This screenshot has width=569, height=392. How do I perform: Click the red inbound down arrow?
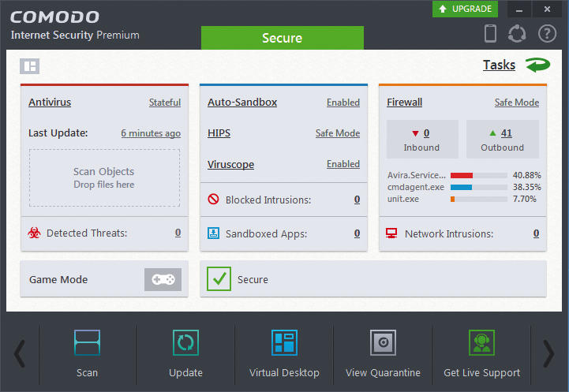[415, 133]
